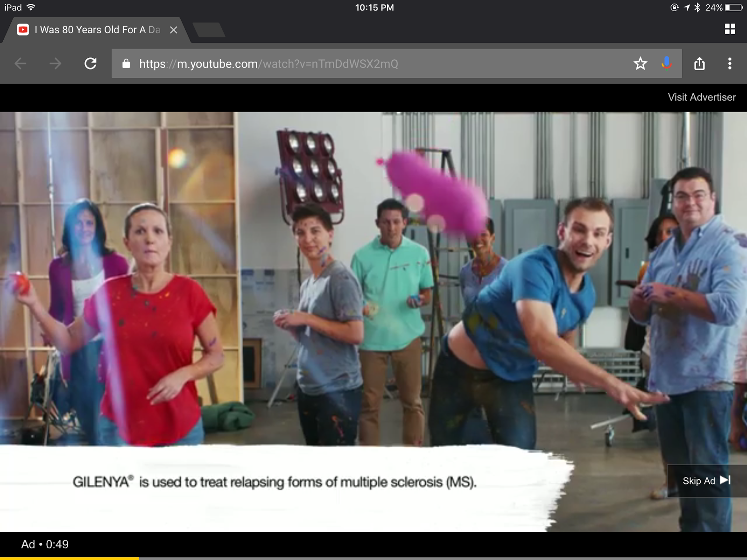Tap the 10:15 PM clock in status bar
The image size is (747, 560).
pos(374,7)
